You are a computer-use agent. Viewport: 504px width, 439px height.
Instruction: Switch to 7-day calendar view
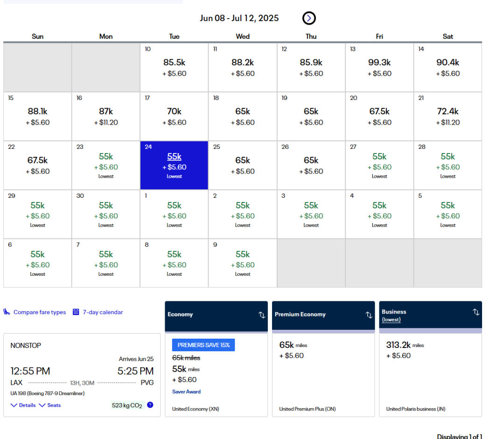[103, 312]
